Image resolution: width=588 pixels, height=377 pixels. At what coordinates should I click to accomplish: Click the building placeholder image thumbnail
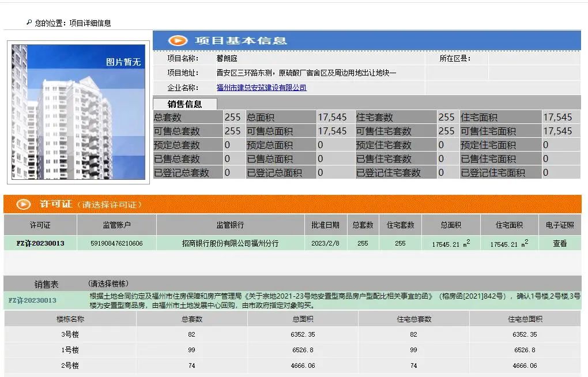click(x=78, y=112)
